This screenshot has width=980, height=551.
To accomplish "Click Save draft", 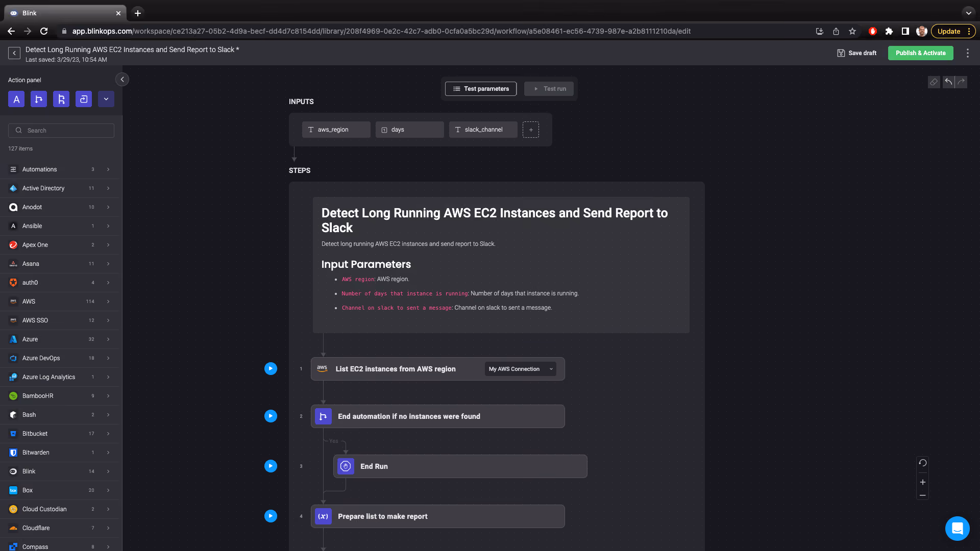I will 856,53.
